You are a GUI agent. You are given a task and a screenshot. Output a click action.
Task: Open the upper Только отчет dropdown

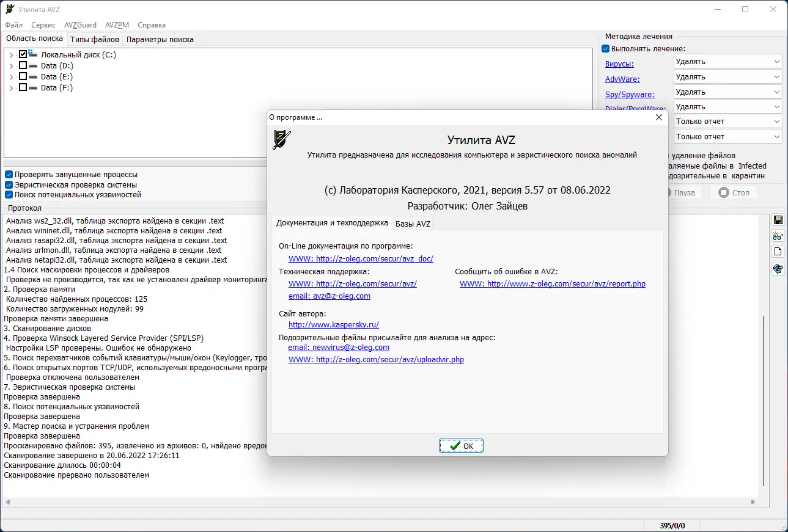click(x=727, y=122)
